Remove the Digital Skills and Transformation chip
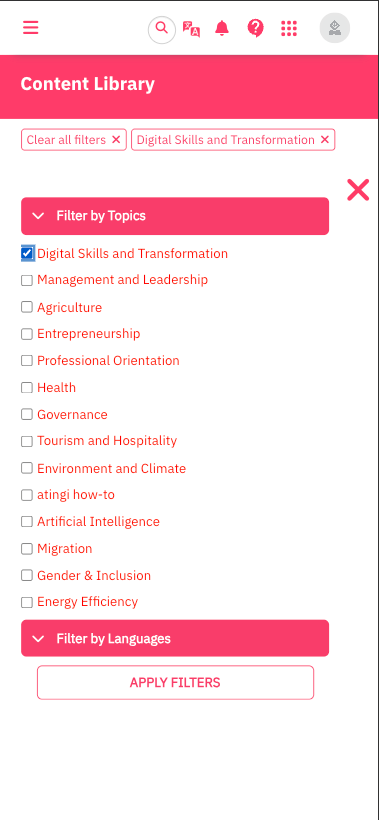Viewport: 379px width, 820px height. click(x=325, y=140)
